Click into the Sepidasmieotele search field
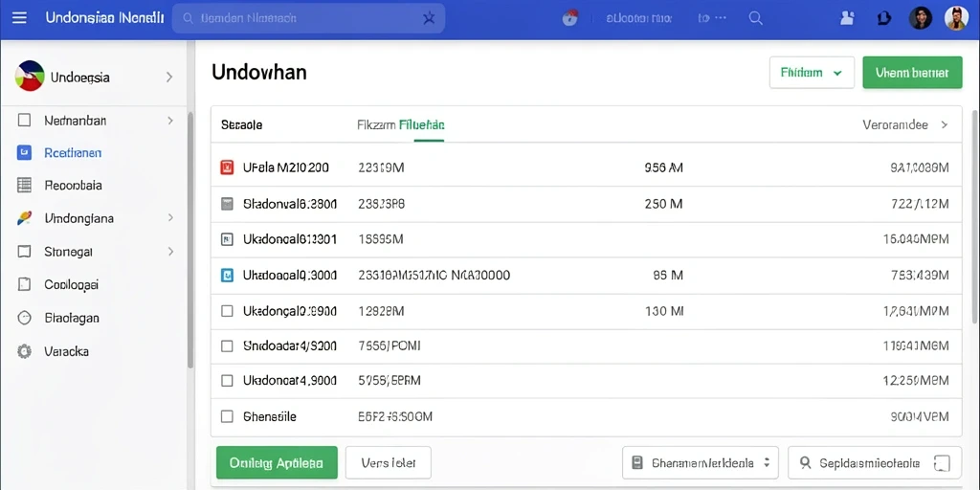This screenshot has height=490, width=980. pyautogui.click(x=875, y=462)
